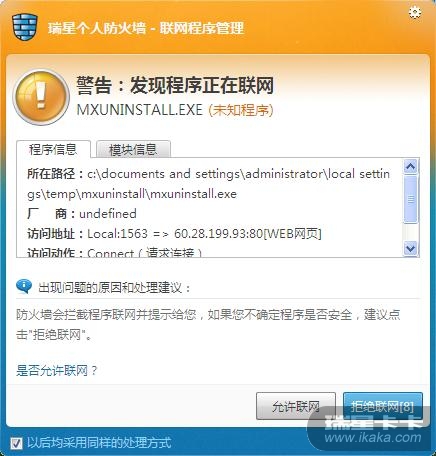436x456 pixels.
Task: Switch to the 模块信息 tab
Action: [x=133, y=149]
